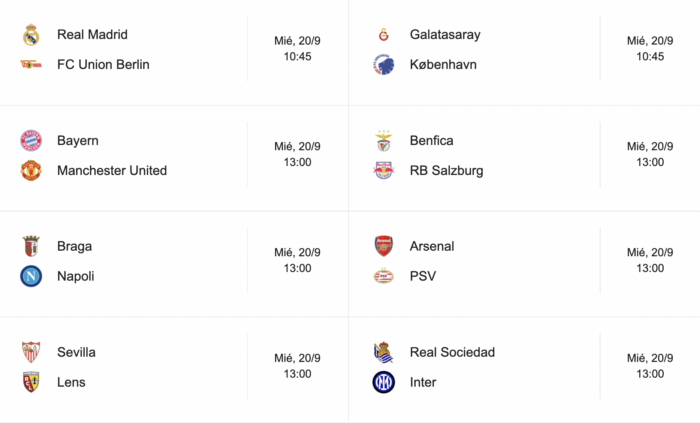Select the Inter circular badge

pos(383,382)
